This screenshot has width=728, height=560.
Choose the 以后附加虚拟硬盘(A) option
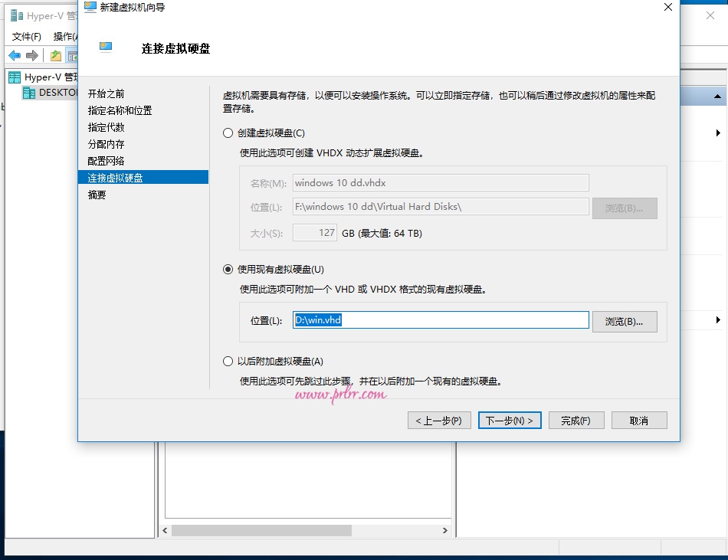pos(228,360)
